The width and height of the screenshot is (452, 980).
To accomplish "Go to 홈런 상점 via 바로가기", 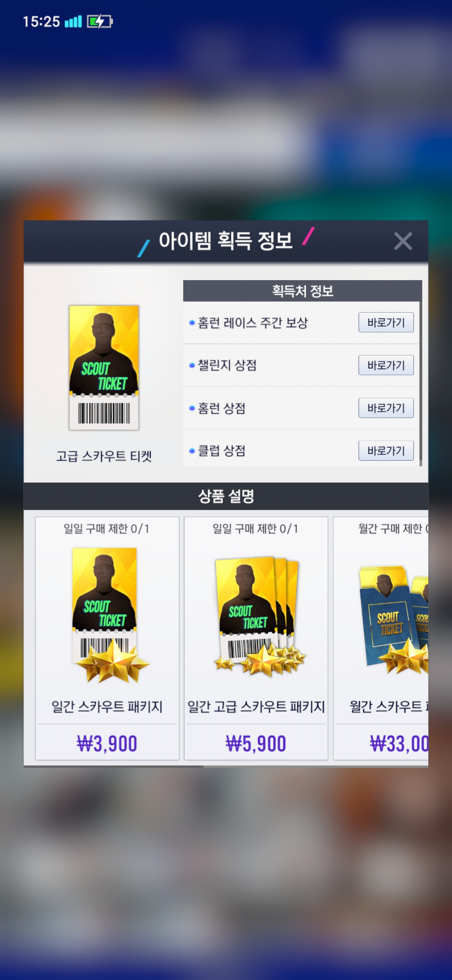I will [x=386, y=408].
